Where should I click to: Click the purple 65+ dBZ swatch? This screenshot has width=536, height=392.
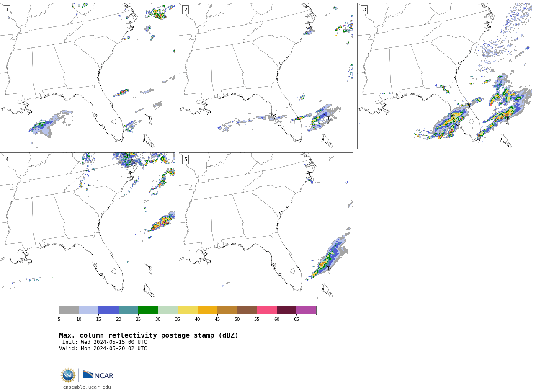click(x=306, y=310)
